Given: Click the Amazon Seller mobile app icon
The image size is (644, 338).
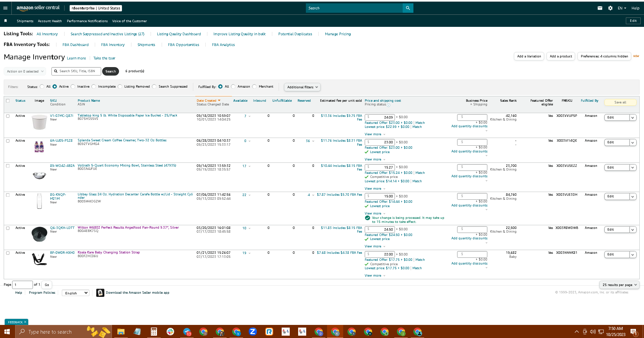Looking at the screenshot, I should [x=100, y=293].
